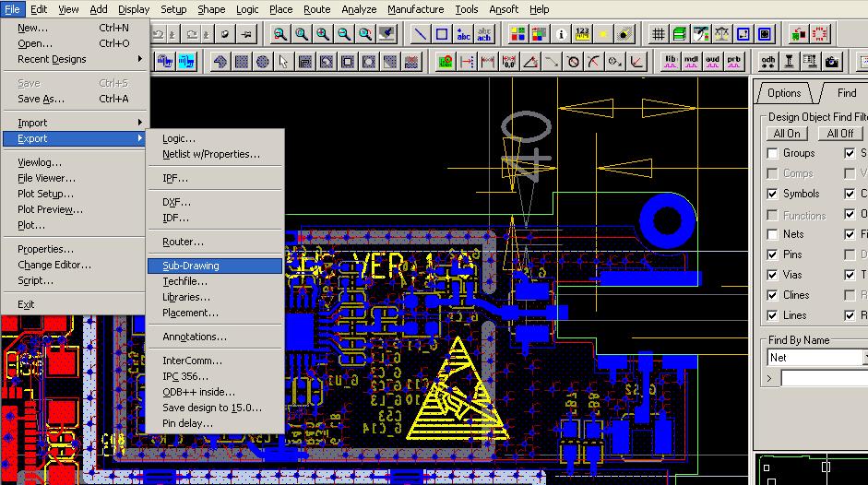Click the camera snapshot toolbar icon
Screen dimensions: 868x485
pos(831,62)
